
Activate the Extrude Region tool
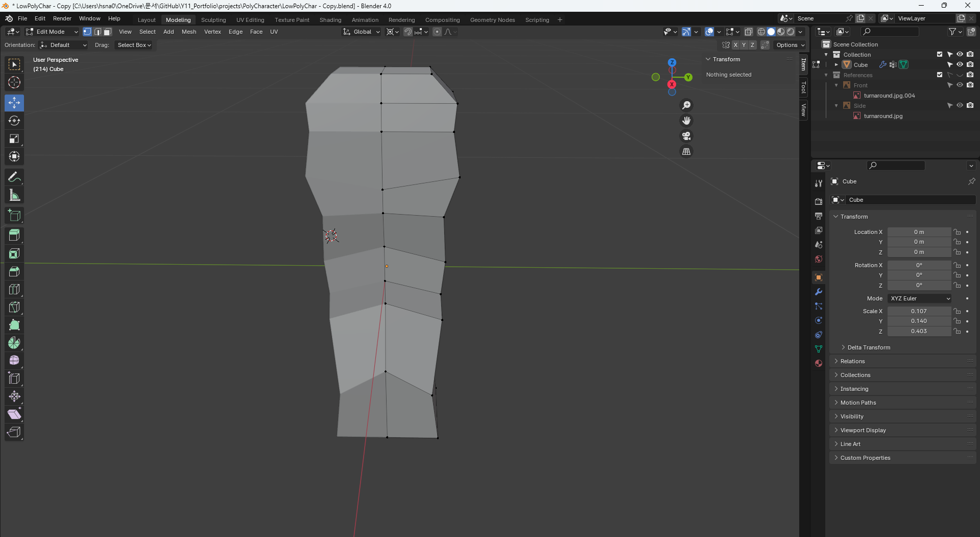pyautogui.click(x=14, y=236)
